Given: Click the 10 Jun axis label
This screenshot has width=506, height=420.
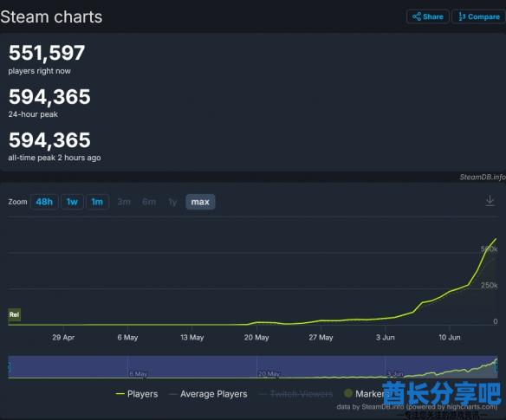Looking at the screenshot, I should pos(449,338).
